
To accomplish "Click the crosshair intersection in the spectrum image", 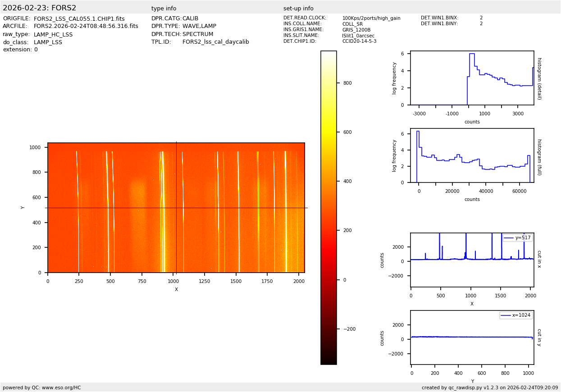I will pos(176,208).
